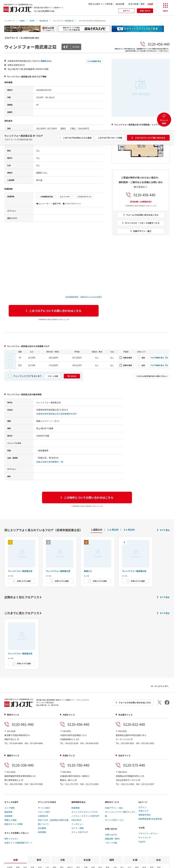Add rank 4 card to favorites
Viewport: 174px width, 868px height.
pyautogui.click(x=135, y=581)
